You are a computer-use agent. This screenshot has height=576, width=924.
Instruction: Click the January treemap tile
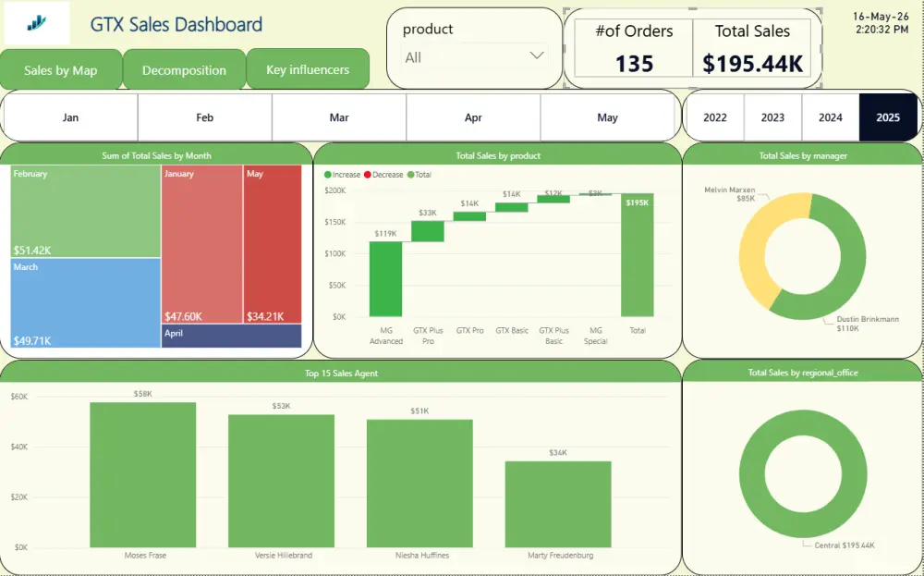(x=201, y=244)
